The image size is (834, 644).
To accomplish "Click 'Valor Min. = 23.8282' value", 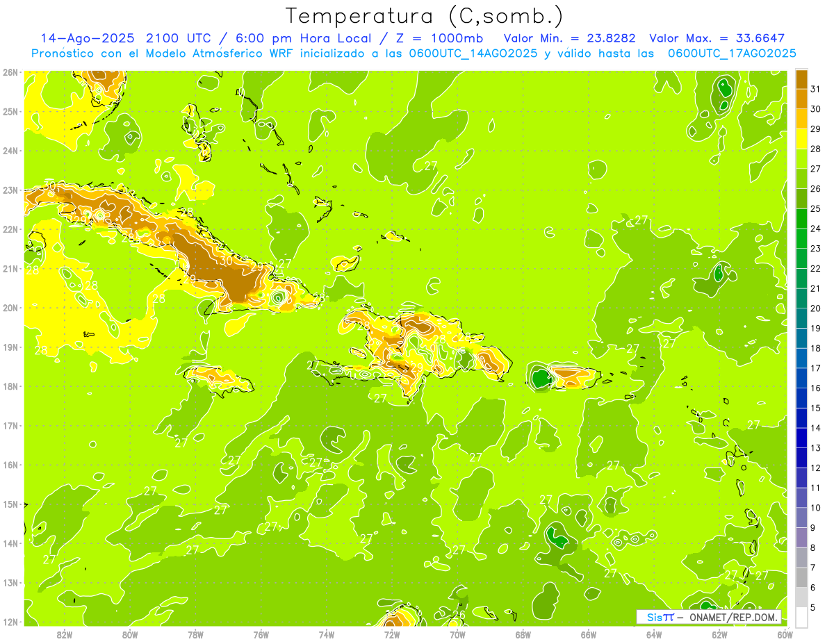I will coord(570,38).
